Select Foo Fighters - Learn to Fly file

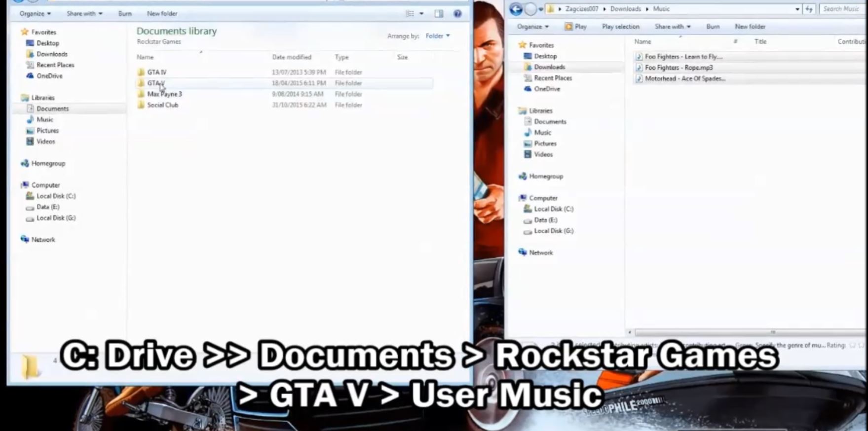click(679, 56)
